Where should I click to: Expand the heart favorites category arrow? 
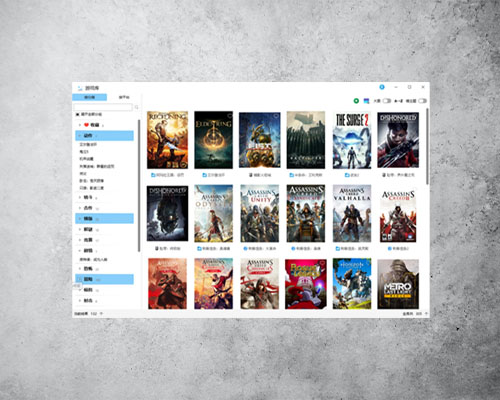coord(80,125)
